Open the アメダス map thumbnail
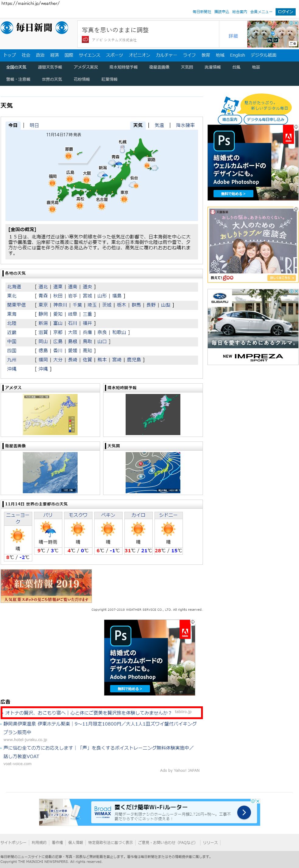Screen dimensions: 299x868 coord(50,414)
